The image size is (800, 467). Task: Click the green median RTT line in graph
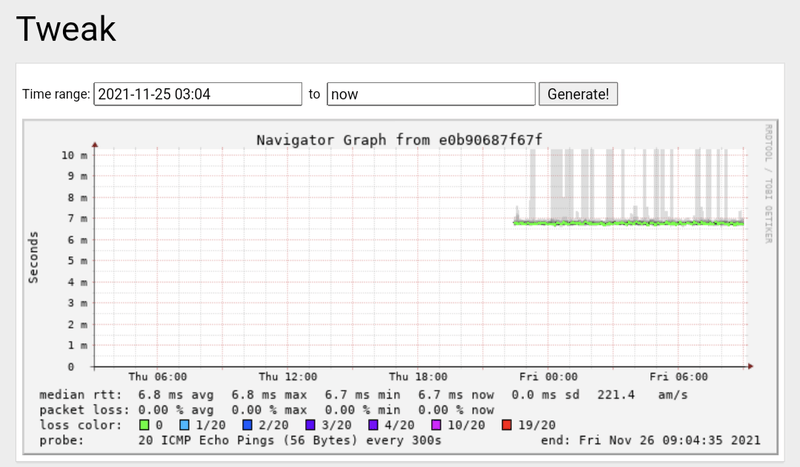pos(628,223)
